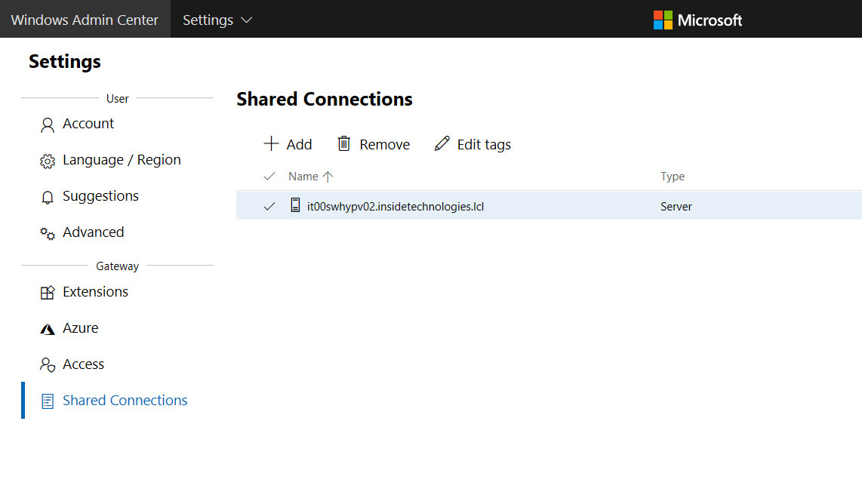Click the Language / Region gear icon
Viewport: 862px width, 504px height.
click(48, 161)
